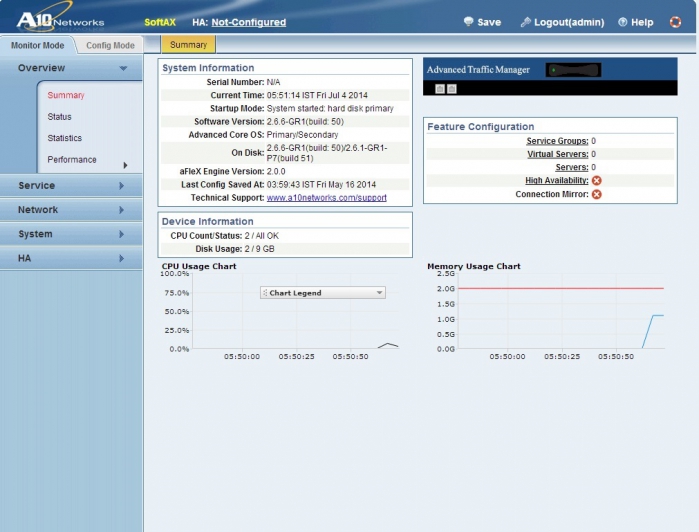
Task: Open the High Availability link
Action: tap(557, 180)
